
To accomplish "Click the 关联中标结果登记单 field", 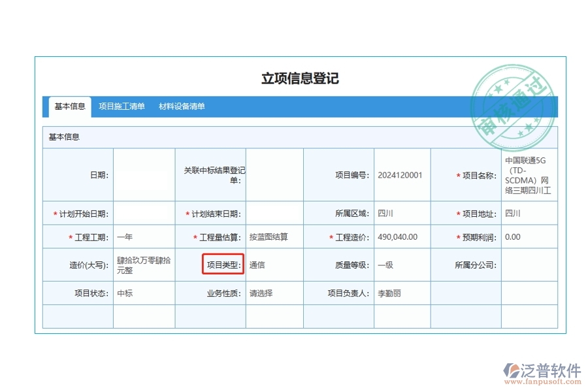I will tap(274, 174).
